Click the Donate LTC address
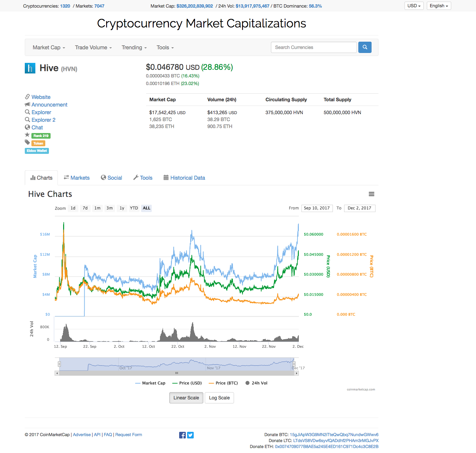The width and height of the screenshot is (476, 453). click(x=336, y=441)
